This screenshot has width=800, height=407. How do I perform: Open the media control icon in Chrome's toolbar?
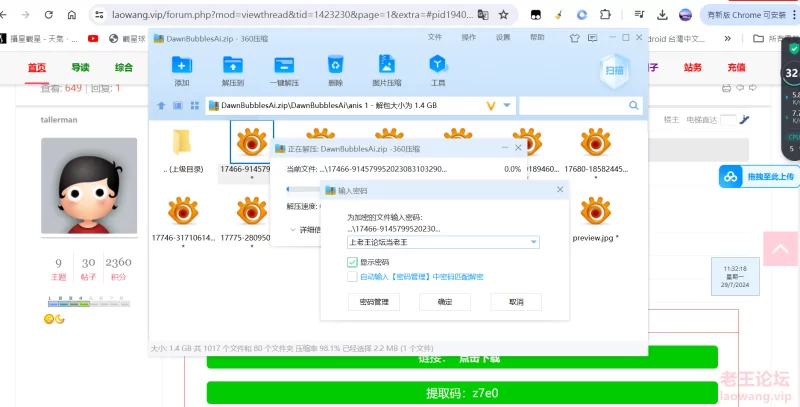coord(639,15)
